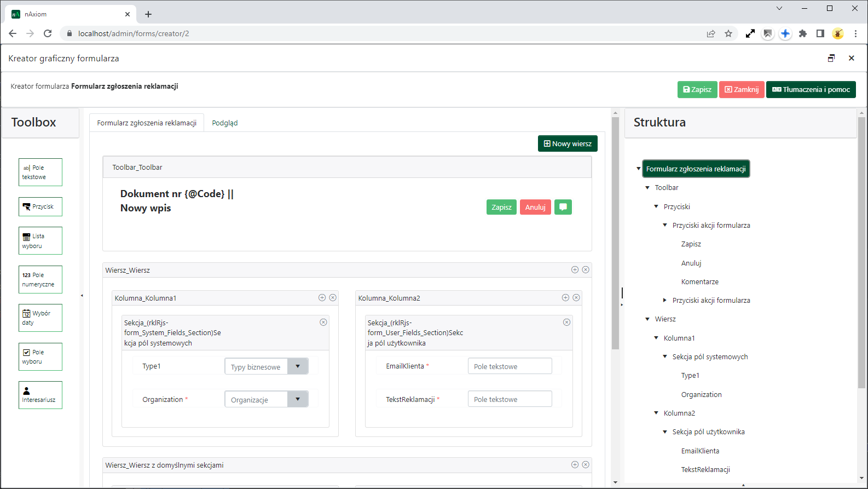This screenshot has width=868, height=489.
Task: Collapse the Kolumna2 tree node
Action: (656, 413)
